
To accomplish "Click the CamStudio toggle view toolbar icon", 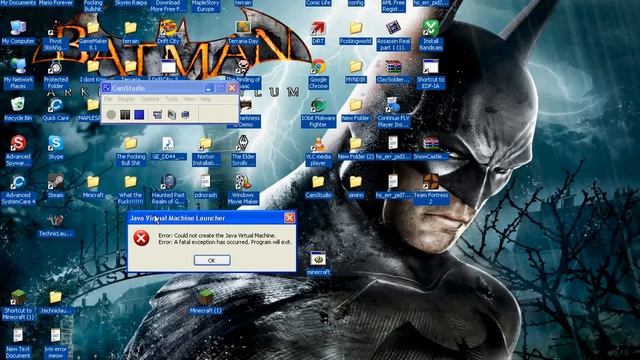I will coord(158,115).
